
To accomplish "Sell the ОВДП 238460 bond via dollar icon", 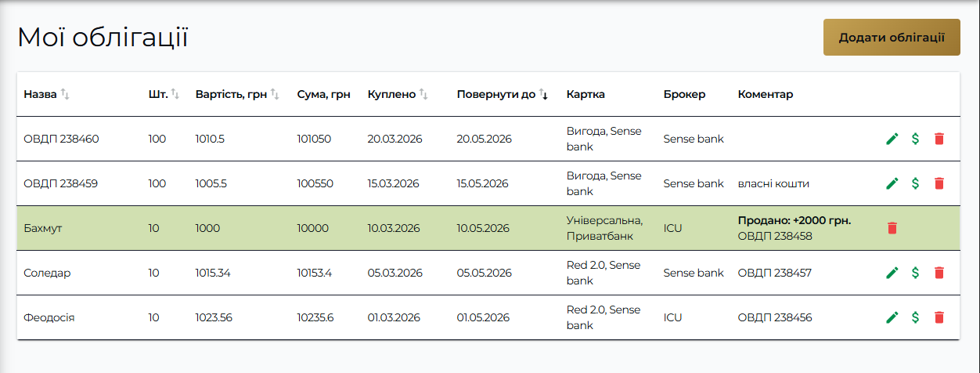I will 915,139.
